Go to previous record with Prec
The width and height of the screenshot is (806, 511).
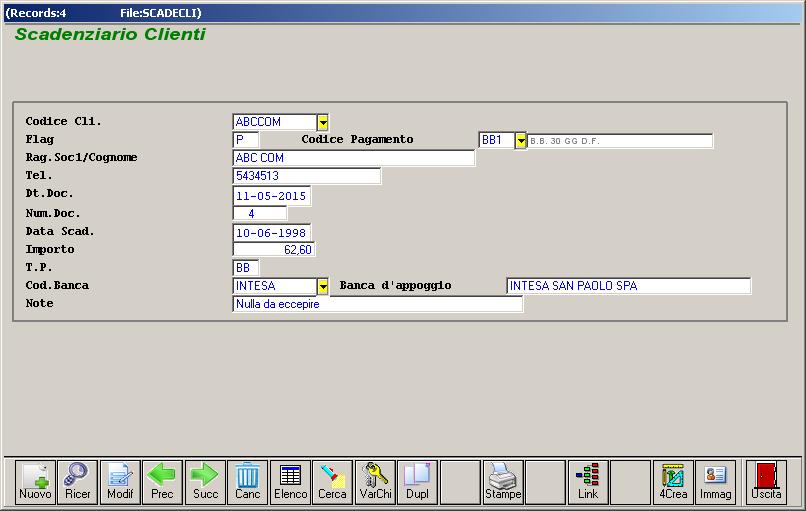(162, 482)
